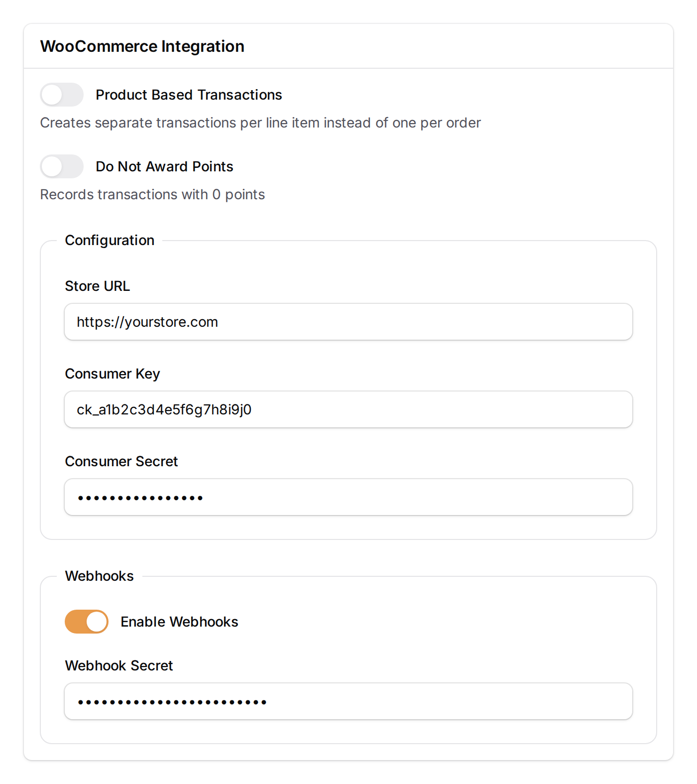Toggle Do Not Award Points on
697x784 pixels.
pos(61,166)
